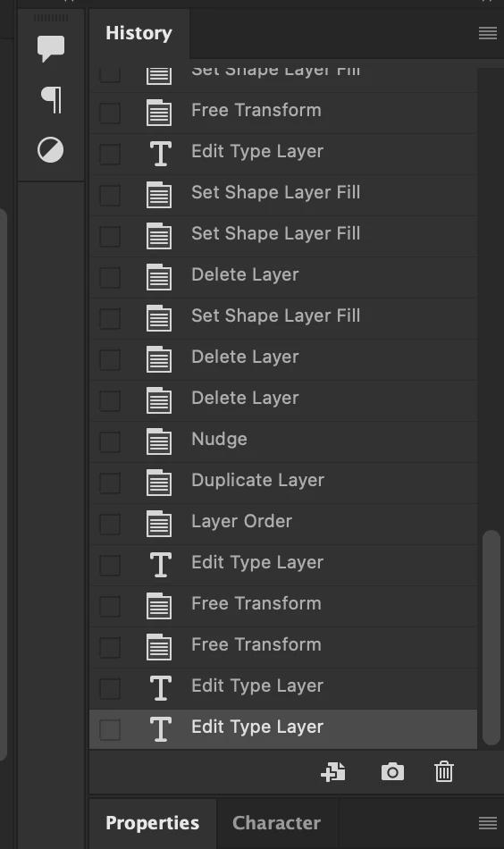Open the Comments panel speech bubble icon

click(x=51, y=49)
